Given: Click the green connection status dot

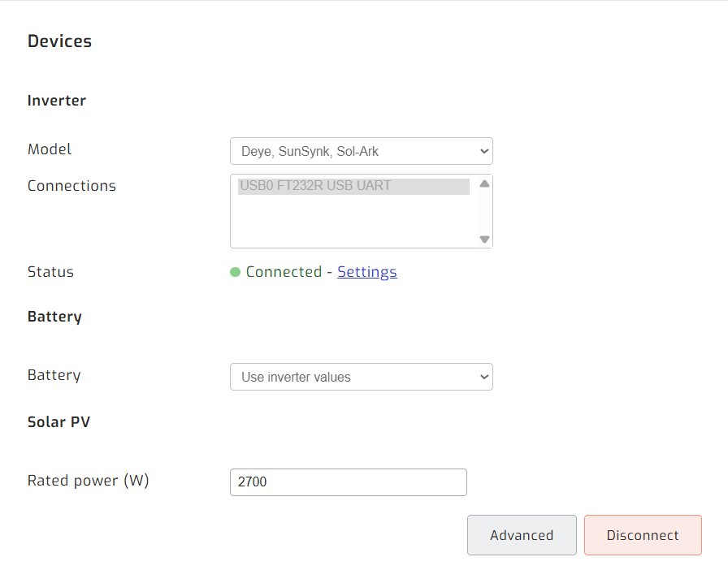Looking at the screenshot, I should tap(236, 272).
